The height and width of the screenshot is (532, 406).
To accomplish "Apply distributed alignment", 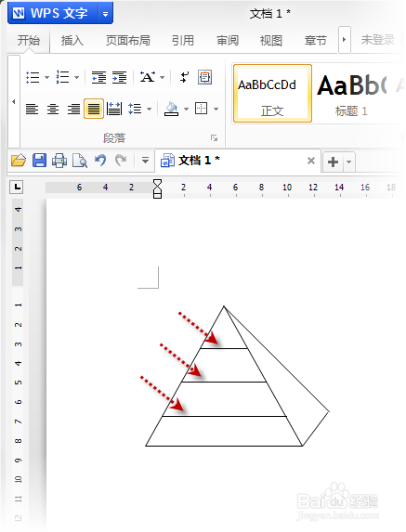I will pos(114,109).
